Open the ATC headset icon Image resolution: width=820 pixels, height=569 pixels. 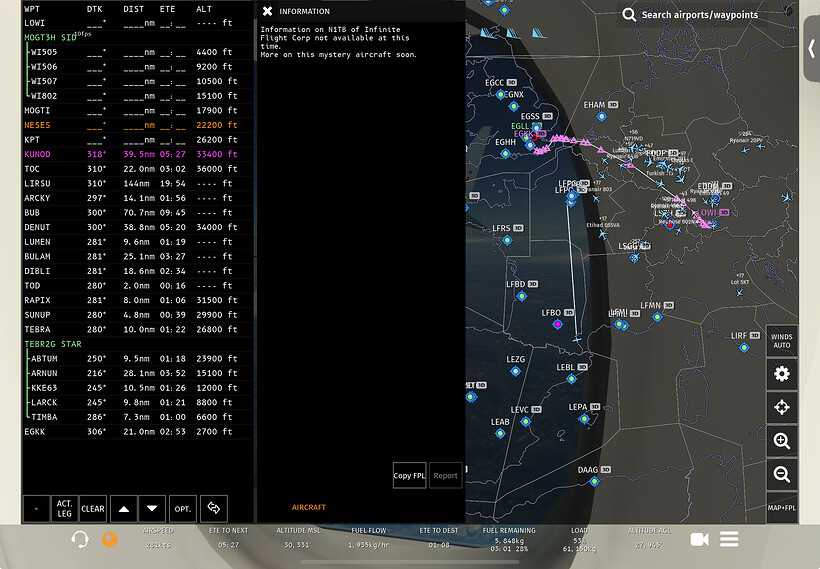(x=79, y=539)
